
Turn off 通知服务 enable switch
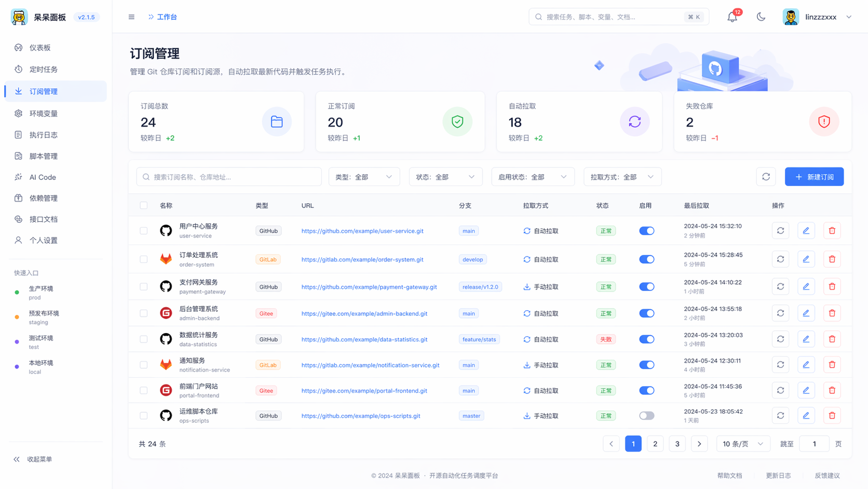pos(646,365)
